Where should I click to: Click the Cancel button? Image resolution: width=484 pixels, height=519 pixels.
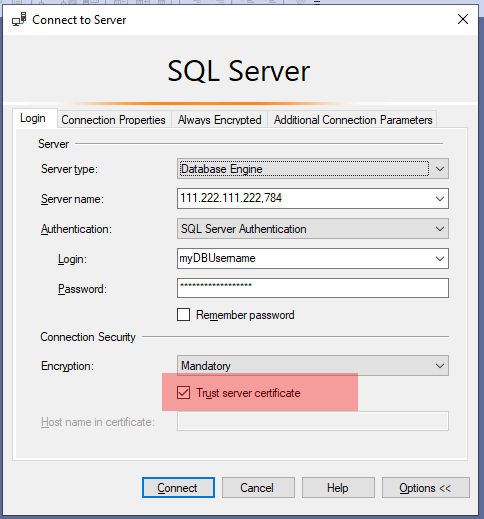click(x=258, y=488)
